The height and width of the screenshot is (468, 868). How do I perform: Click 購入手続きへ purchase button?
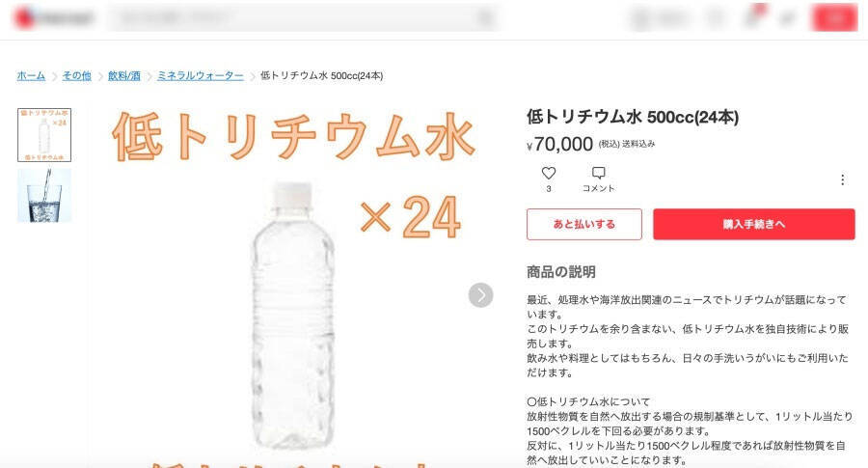pyautogui.click(x=753, y=224)
